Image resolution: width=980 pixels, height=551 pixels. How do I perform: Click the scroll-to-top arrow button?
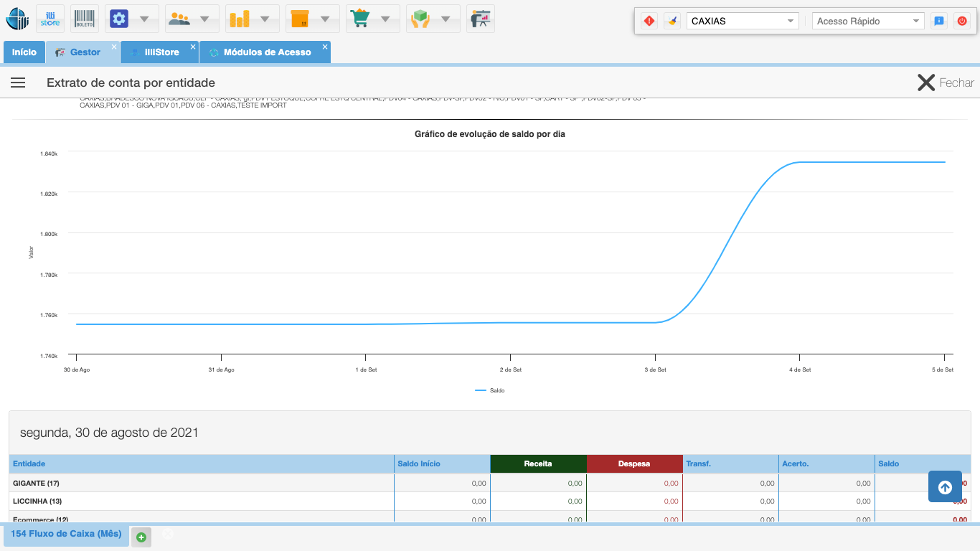(945, 487)
